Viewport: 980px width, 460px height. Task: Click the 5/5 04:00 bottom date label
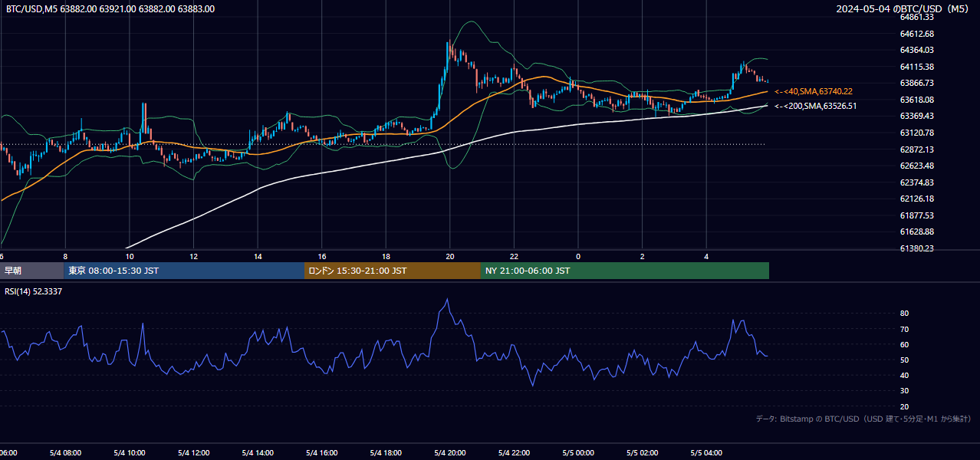tap(707, 453)
